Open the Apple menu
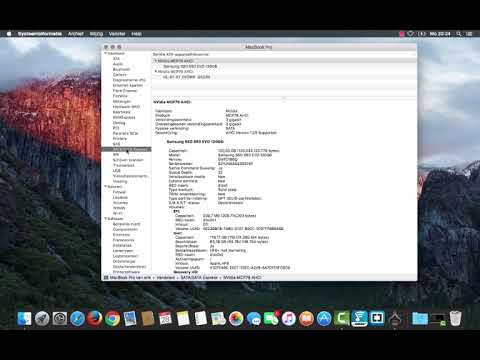480x360 pixels. click(x=9, y=34)
